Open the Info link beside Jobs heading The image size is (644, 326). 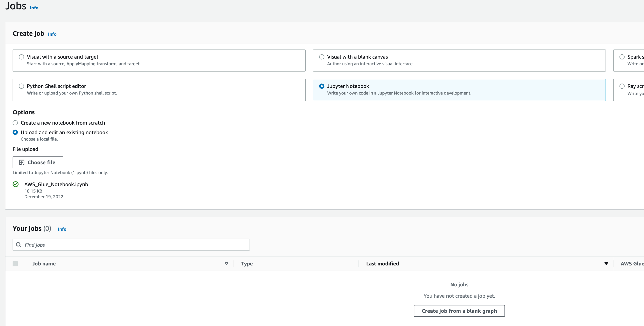tap(34, 8)
